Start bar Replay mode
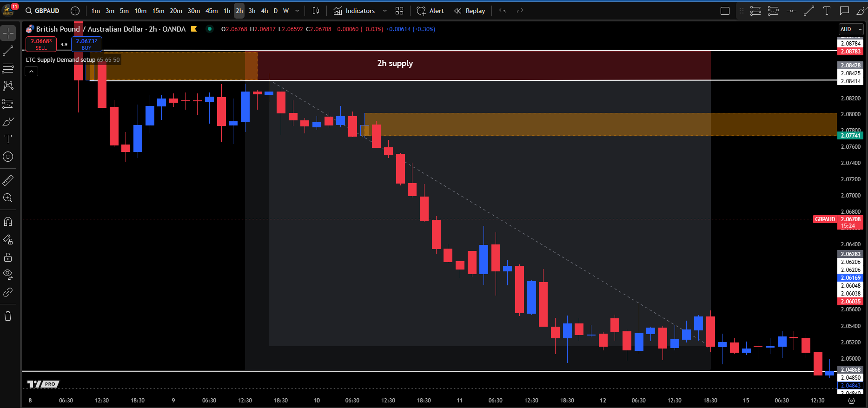The height and width of the screenshot is (408, 868). tap(470, 11)
